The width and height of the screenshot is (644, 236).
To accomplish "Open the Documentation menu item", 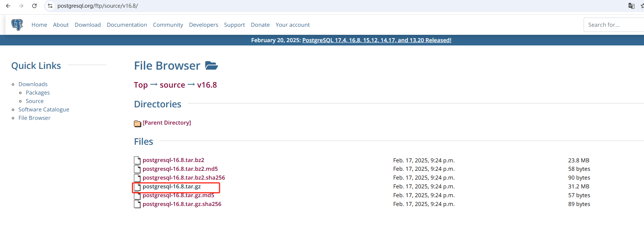I will (x=127, y=25).
